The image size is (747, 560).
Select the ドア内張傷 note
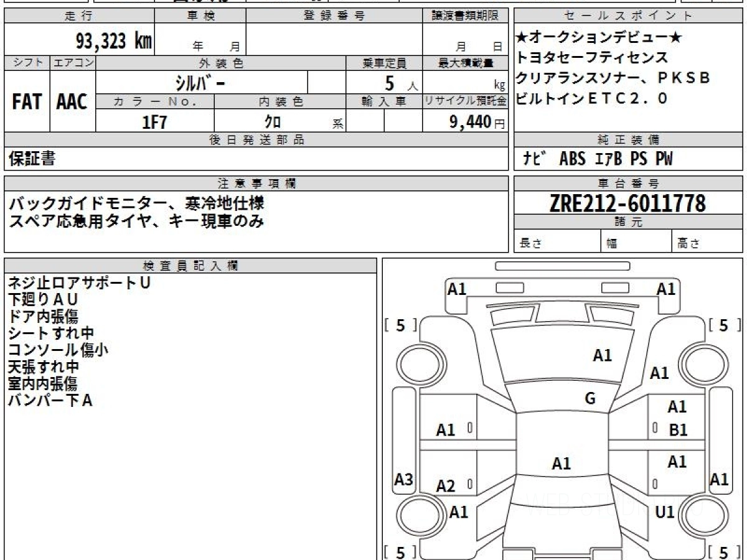[43, 317]
